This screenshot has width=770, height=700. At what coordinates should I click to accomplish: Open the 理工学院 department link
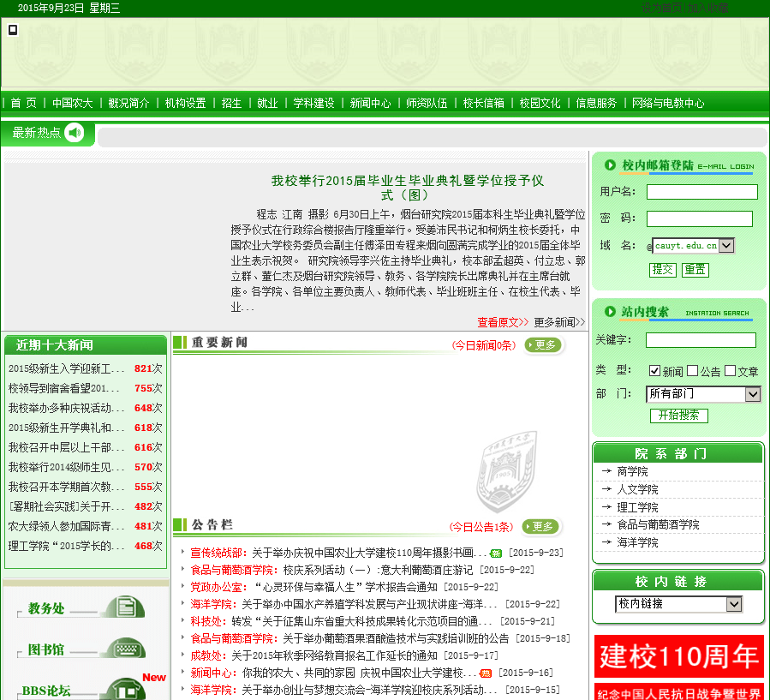[x=637, y=507]
